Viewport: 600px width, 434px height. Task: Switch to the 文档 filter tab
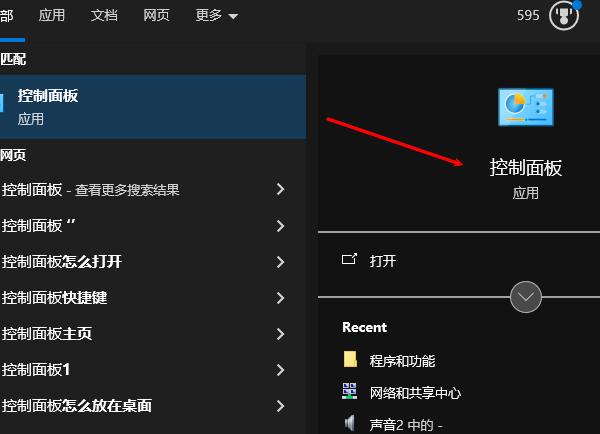pyautogui.click(x=104, y=15)
